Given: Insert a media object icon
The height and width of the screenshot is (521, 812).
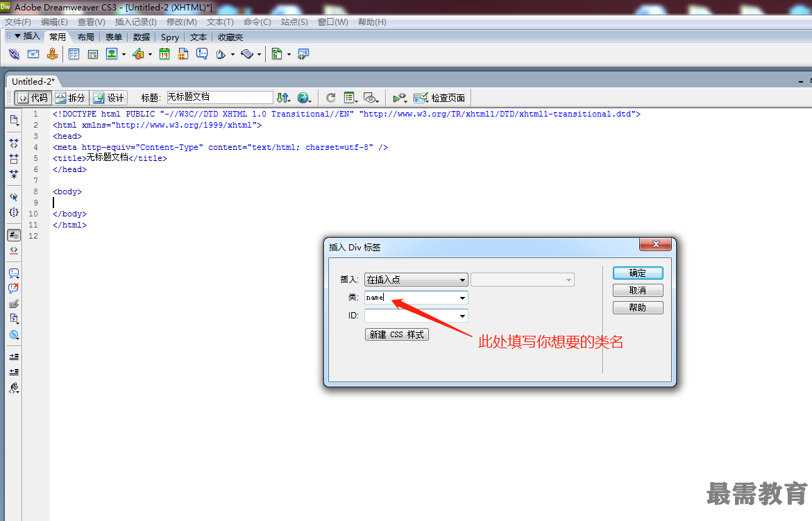Looking at the screenshot, I should click(x=138, y=54).
